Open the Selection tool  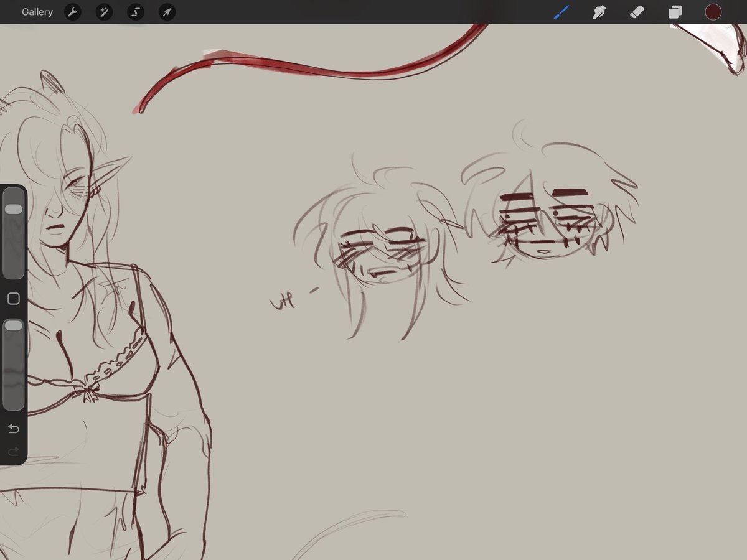(135, 12)
